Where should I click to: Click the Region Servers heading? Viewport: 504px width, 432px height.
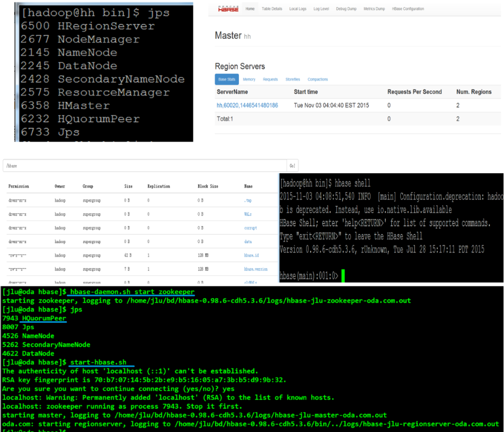(240, 67)
